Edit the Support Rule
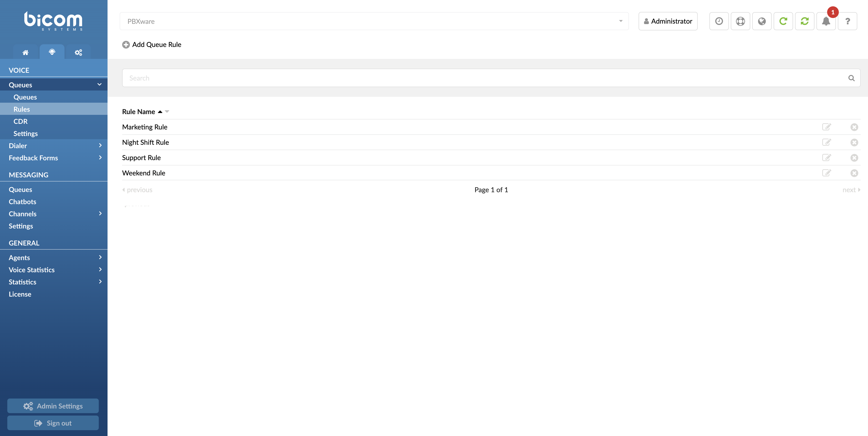 pyautogui.click(x=826, y=158)
